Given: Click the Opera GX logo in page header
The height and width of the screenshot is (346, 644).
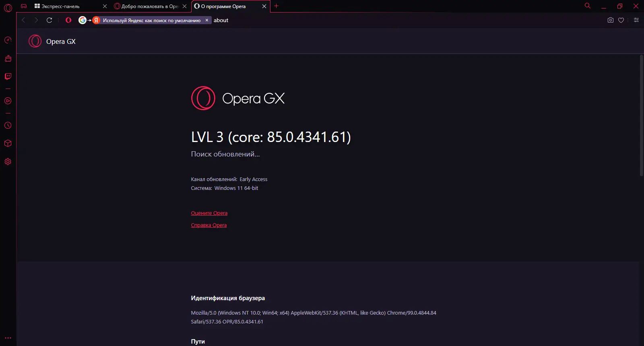Looking at the screenshot, I should point(52,41).
